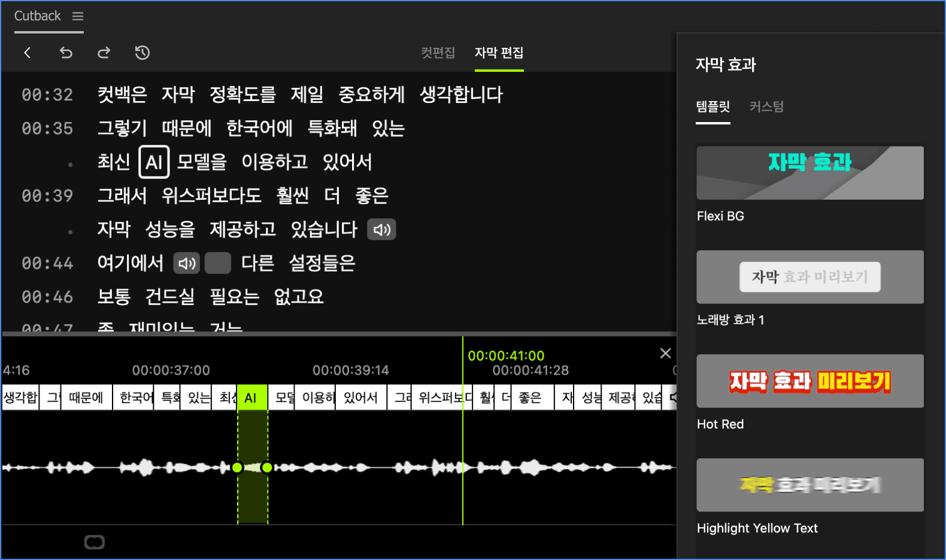
Task: Jump to timestamp 00:39
Action: (x=47, y=196)
